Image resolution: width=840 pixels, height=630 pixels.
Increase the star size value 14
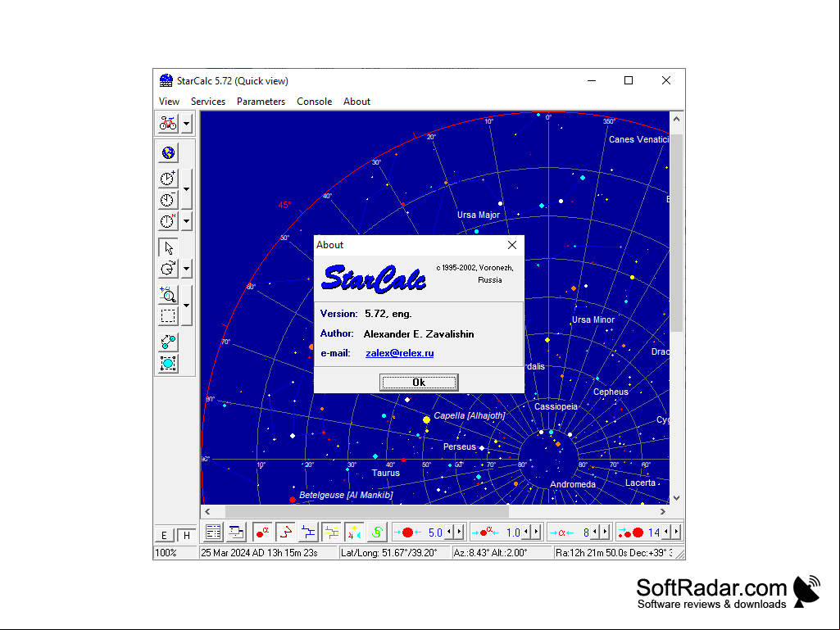(676, 532)
